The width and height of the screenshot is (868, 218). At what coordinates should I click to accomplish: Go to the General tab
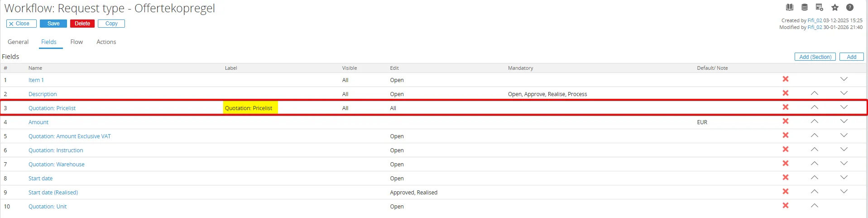click(x=18, y=42)
